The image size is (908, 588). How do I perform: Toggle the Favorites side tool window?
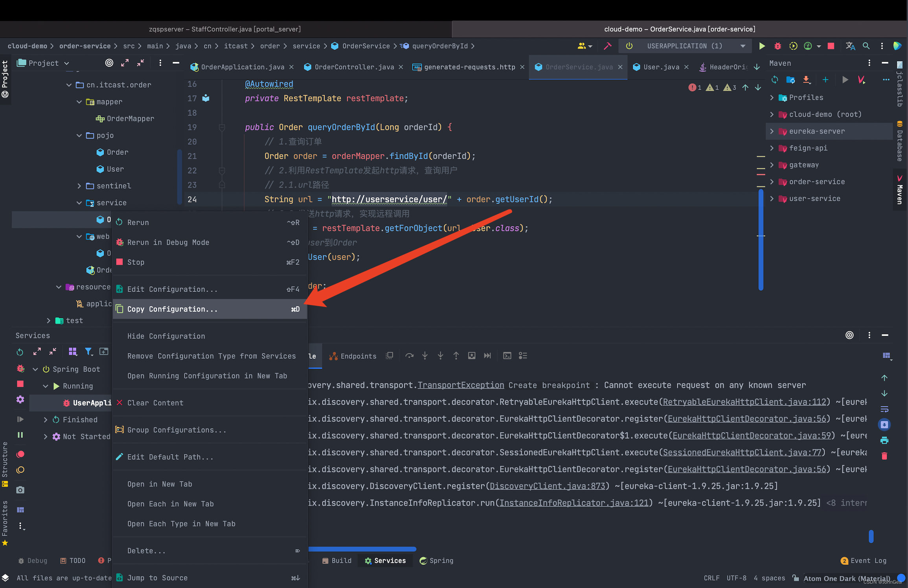click(x=5, y=524)
